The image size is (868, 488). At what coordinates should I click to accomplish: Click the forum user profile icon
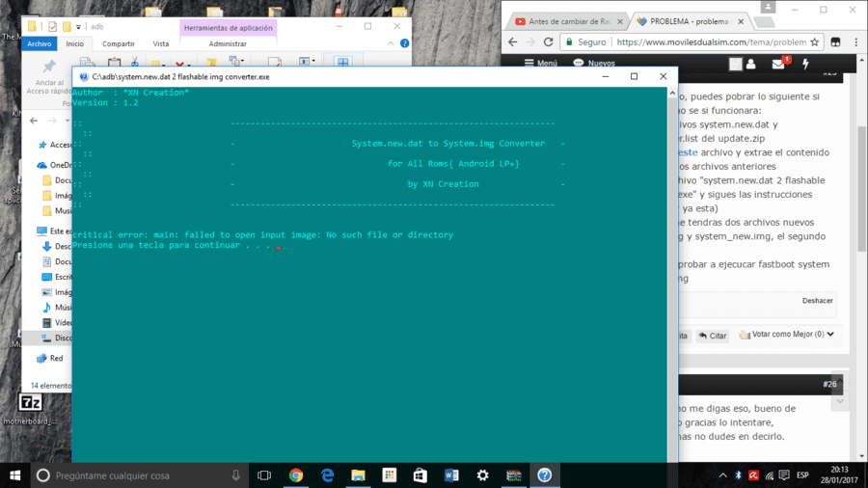(750, 64)
